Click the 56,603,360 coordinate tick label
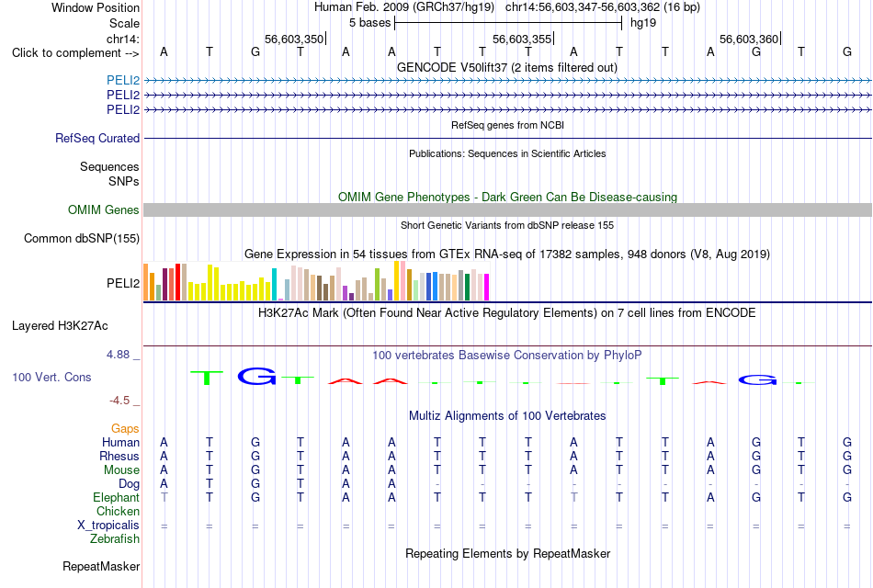Screen dimensions: 873x588 [x=749, y=39]
